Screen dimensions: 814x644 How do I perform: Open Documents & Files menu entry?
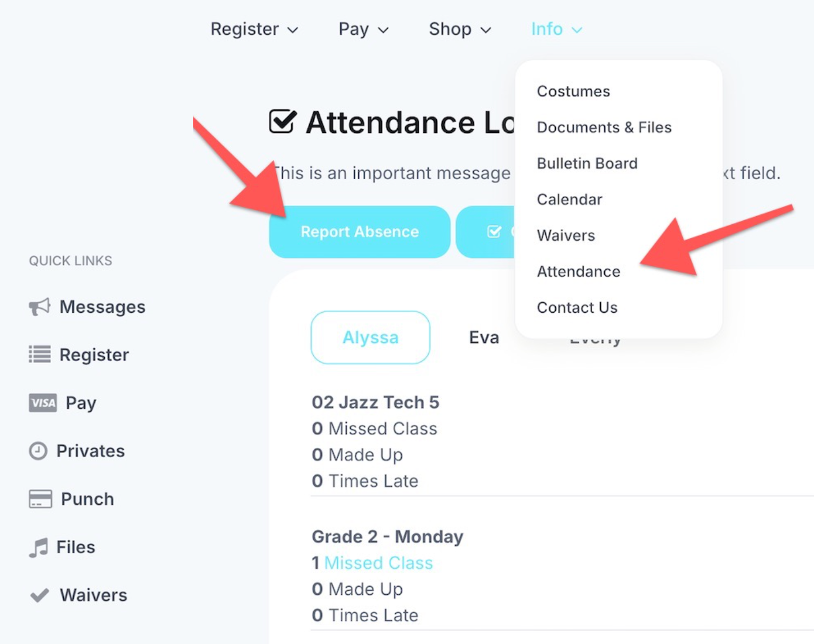pyautogui.click(x=604, y=128)
